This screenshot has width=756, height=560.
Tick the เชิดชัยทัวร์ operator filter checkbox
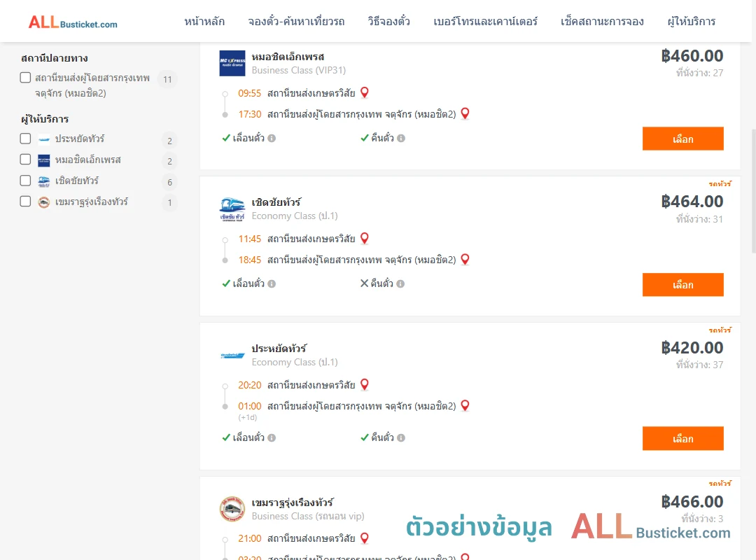[x=26, y=181]
